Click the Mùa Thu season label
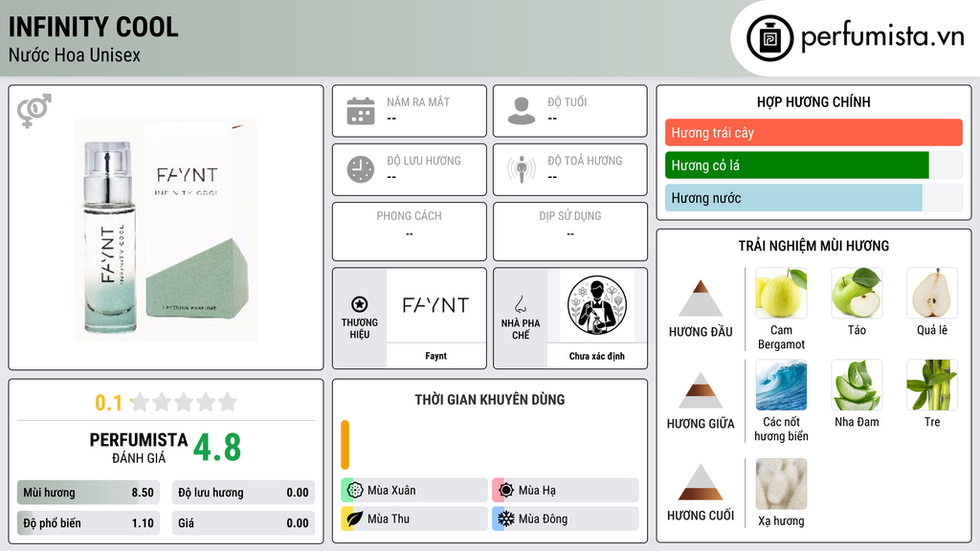This screenshot has width=980, height=551. point(389,518)
